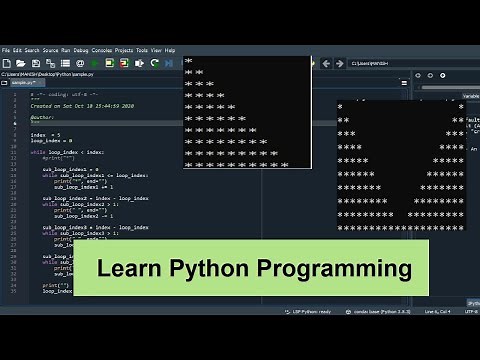Viewport: 480px width, 360px height.
Task: Click the UTF-8 encoding status entry
Action: [x=471, y=312]
